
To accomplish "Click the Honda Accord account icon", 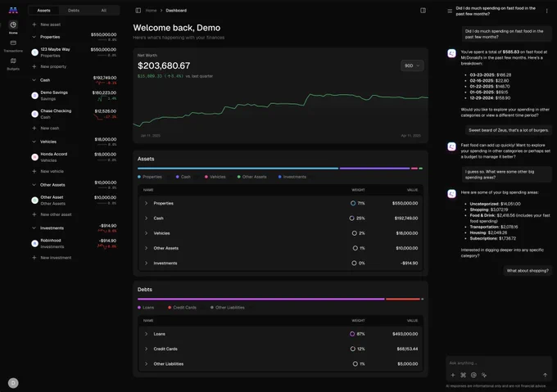I will point(34,157).
